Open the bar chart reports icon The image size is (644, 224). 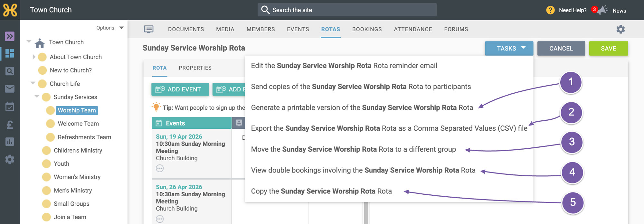point(10,142)
